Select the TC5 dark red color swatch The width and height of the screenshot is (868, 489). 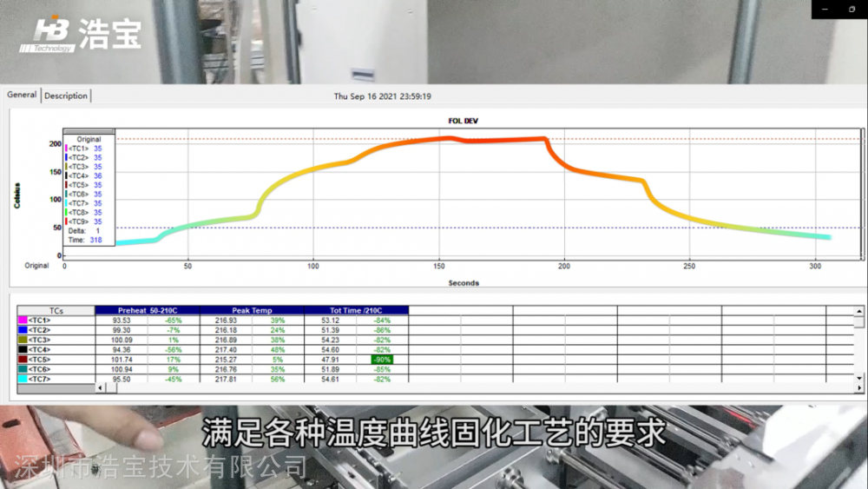tap(23, 360)
